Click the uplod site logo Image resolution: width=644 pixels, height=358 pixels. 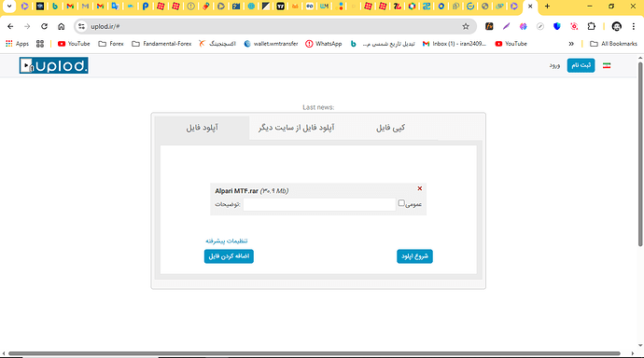point(54,65)
